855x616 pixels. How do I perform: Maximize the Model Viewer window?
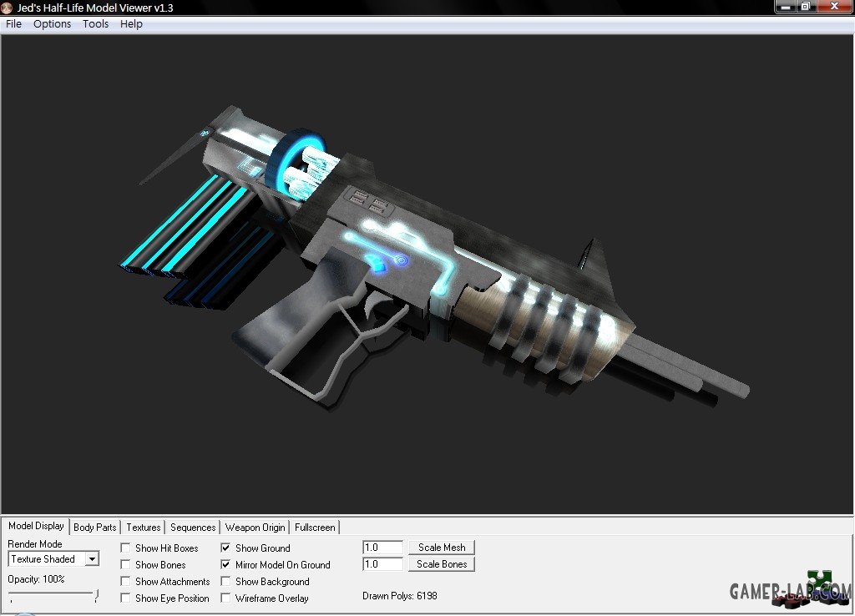(x=806, y=7)
